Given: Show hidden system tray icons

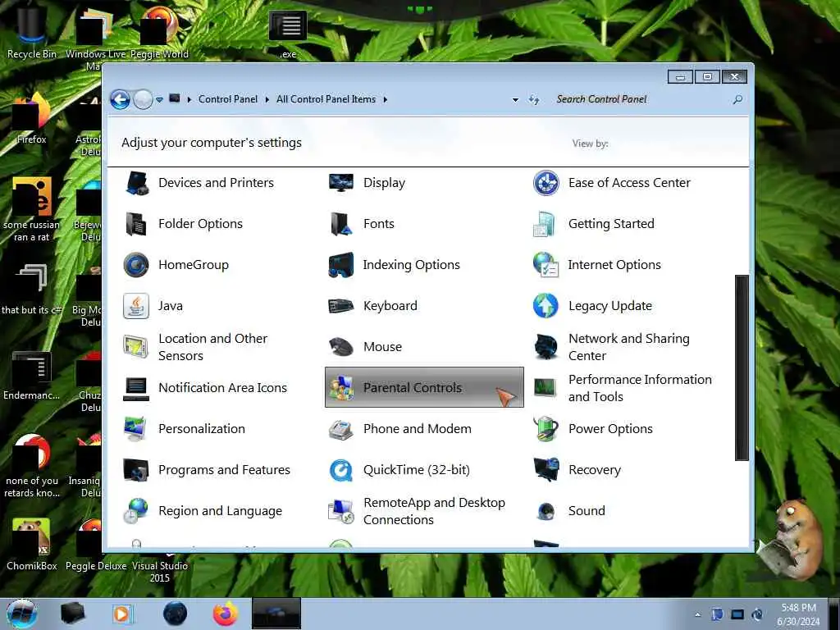Looking at the screenshot, I should (x=697, y=615).
